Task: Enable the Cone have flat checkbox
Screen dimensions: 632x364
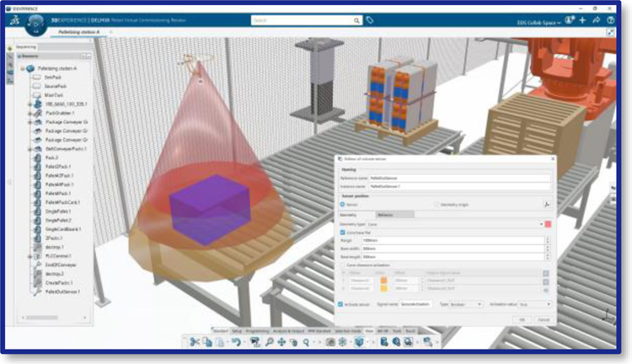Action: click(x=342, y=233)
